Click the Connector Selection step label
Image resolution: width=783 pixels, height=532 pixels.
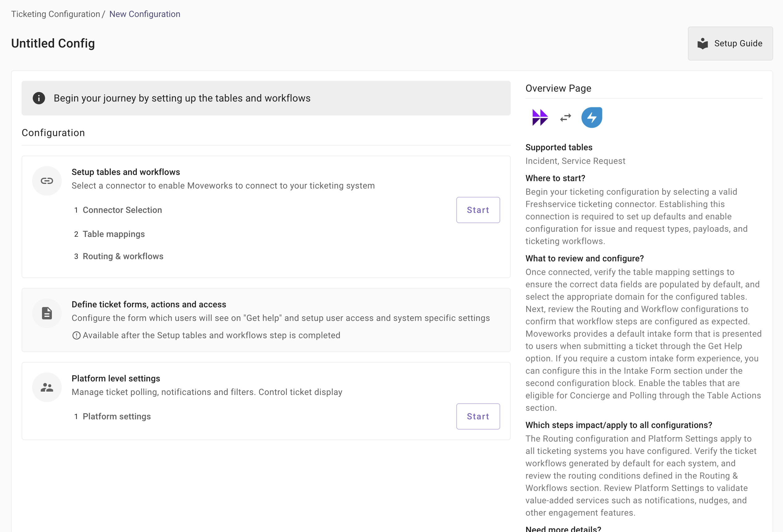click(122, 210)
